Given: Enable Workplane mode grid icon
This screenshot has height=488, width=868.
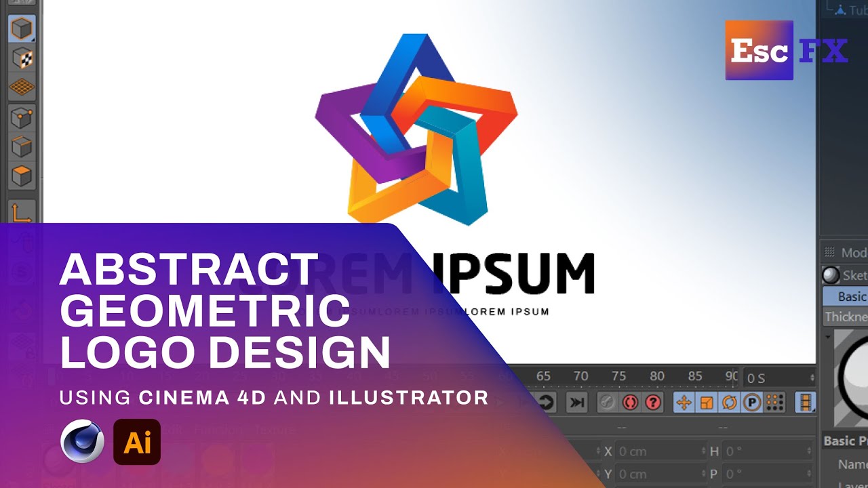Looking at the screenshot, I should click(x=22, y=87).
